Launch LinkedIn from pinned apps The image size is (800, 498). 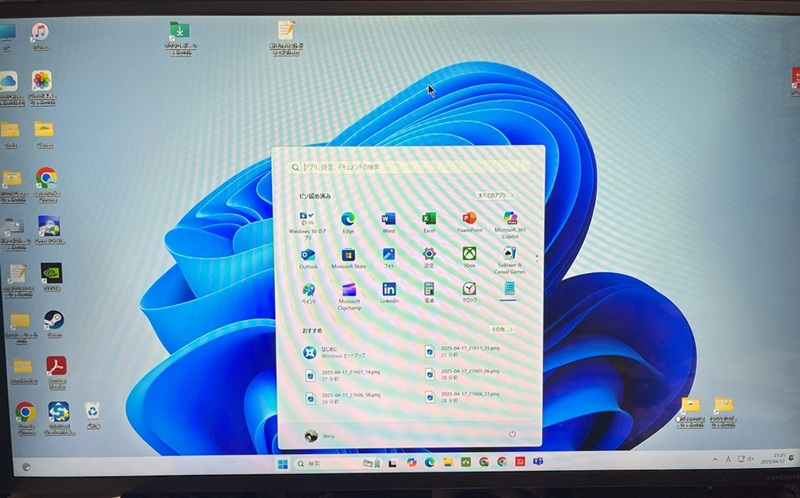click(389, 290)
